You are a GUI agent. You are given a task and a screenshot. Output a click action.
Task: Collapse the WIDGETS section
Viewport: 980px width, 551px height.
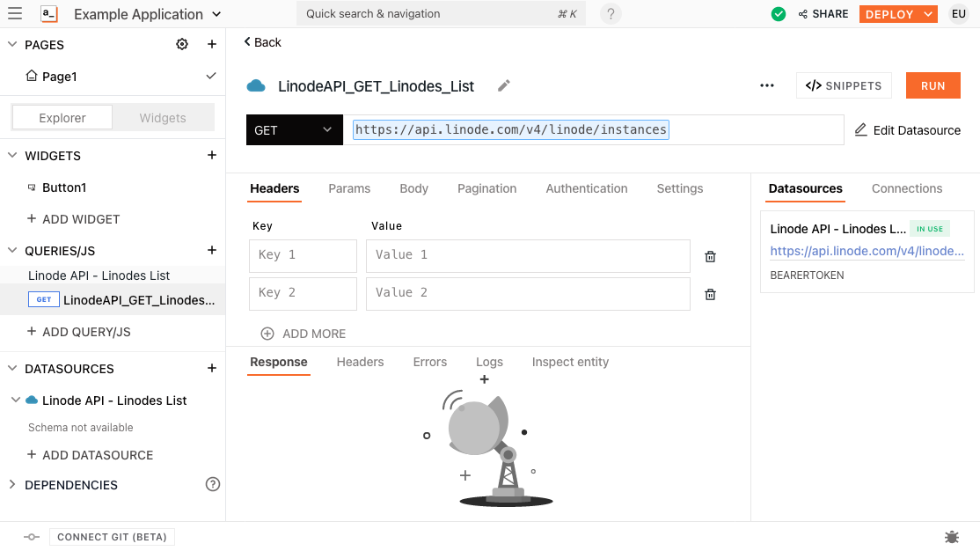click(12, 156)
